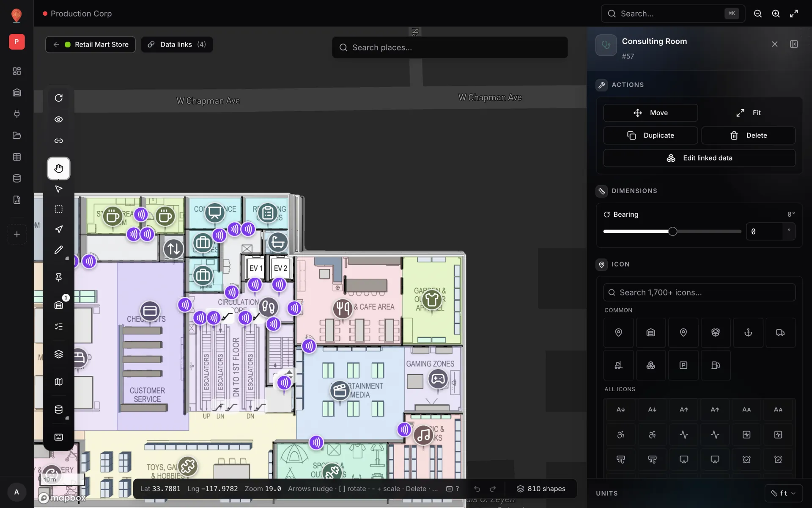This screenshot has height=508, width=812.
Task: Close the Consulting Room panel
Action: [x=774, y=44]
